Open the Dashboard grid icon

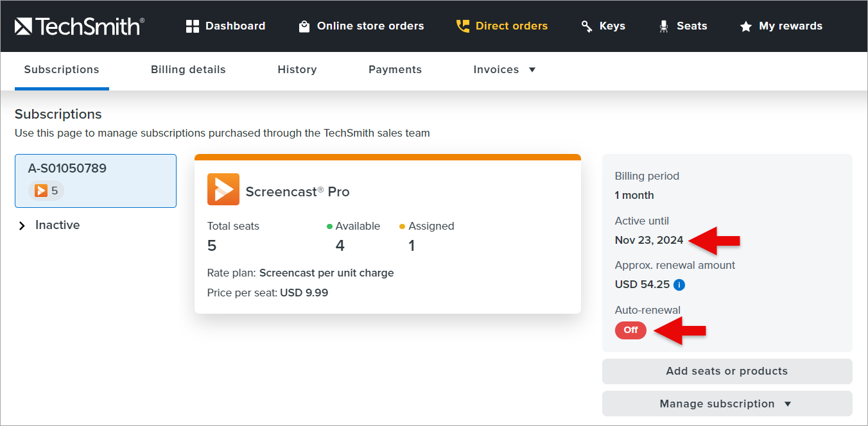click(193, 26)
